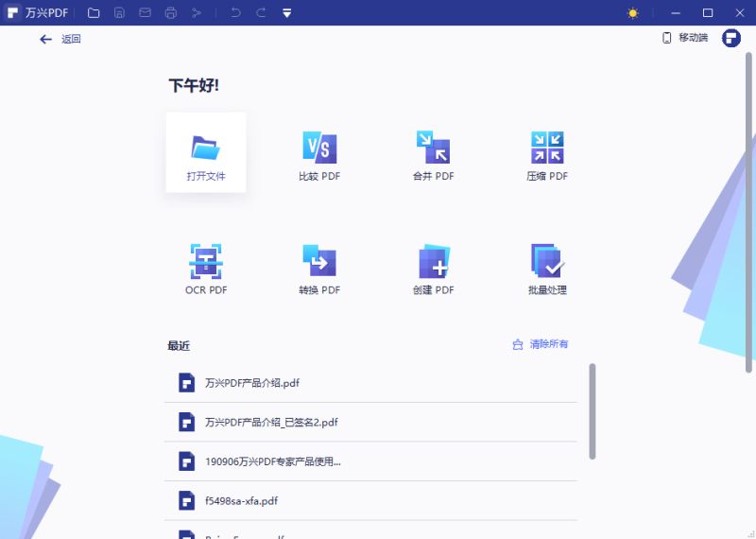756x539 pixels.
Task: Open recent file 万兴PDF产品介绍.pdf
Action: click(370, 383)
